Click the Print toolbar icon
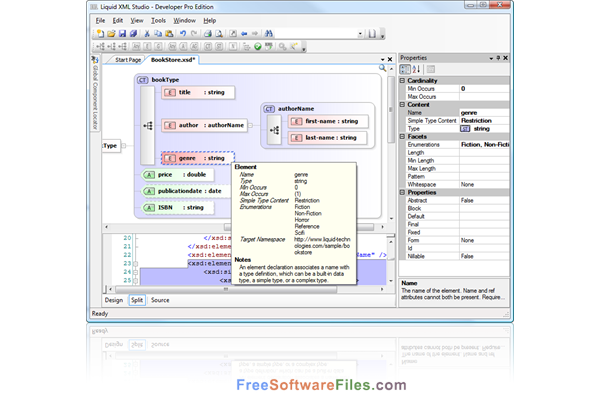Viewport: 600px width, 400px height. [208, 34]
